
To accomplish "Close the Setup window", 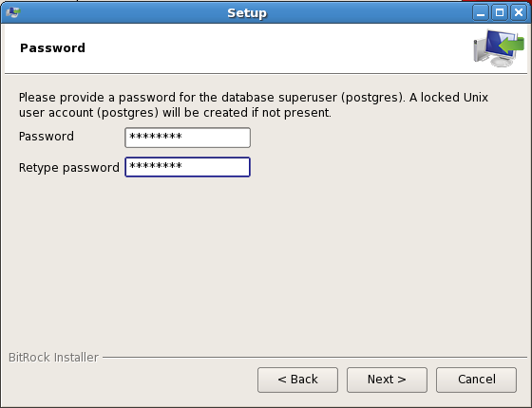I will (x=519, y=13).
